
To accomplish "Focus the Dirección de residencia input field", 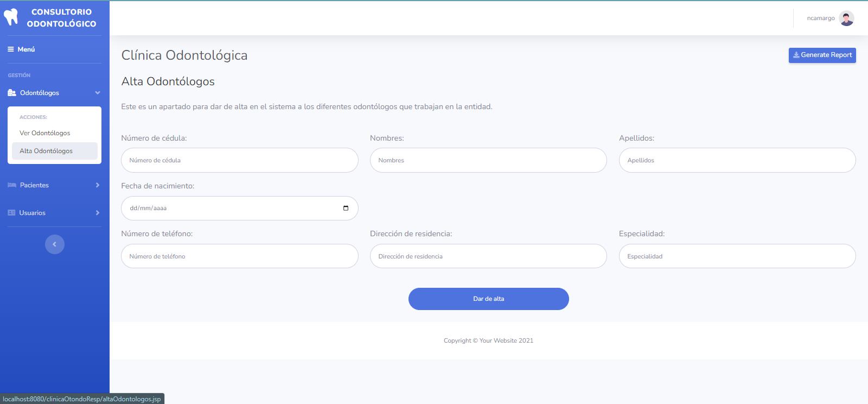I will pyautogui.click(x=488, y=256).
